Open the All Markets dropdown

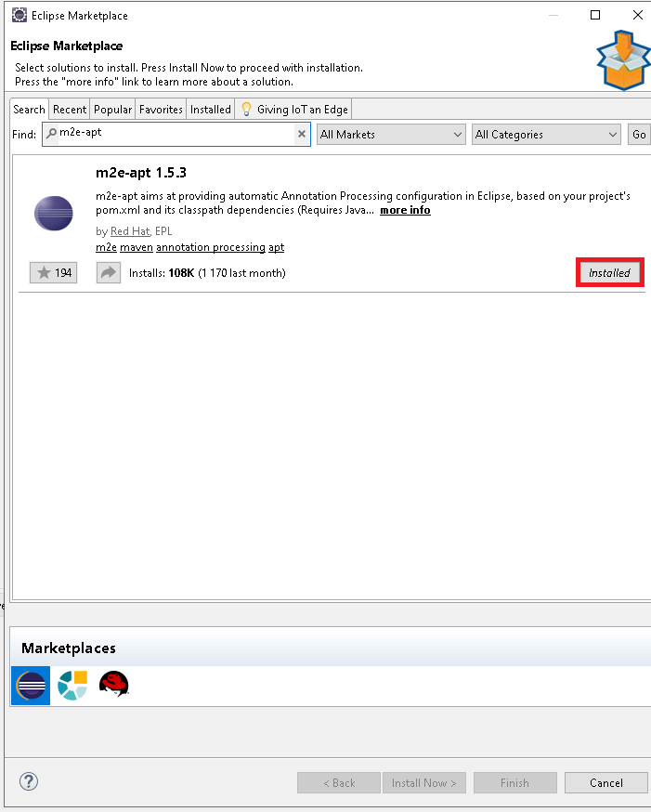click(x=391, y=135)
